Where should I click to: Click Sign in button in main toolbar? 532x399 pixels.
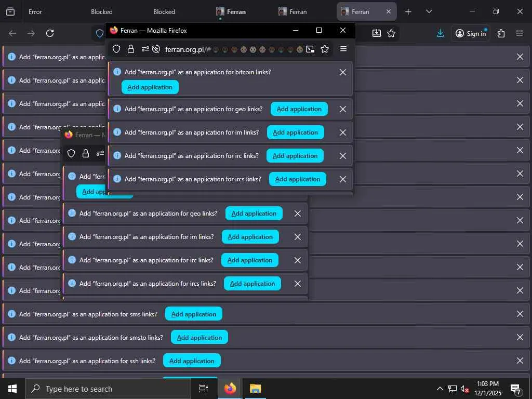coord(470,33)
